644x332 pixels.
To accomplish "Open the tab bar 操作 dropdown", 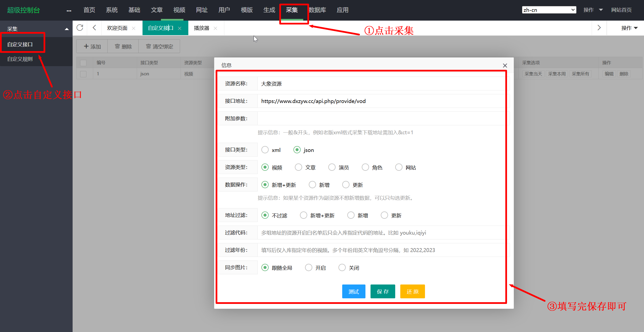I will [x=629, y=28].
